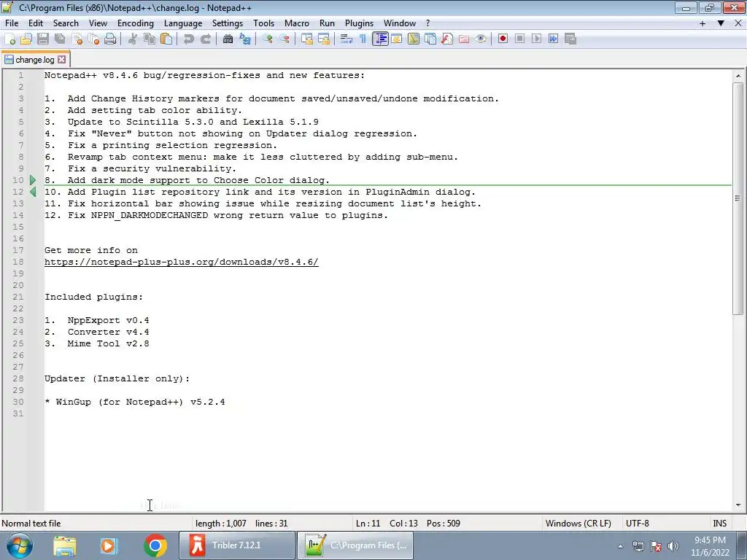Click the text 'Included plugins:'
Viewport: 747px width, 560px height.
93,297
